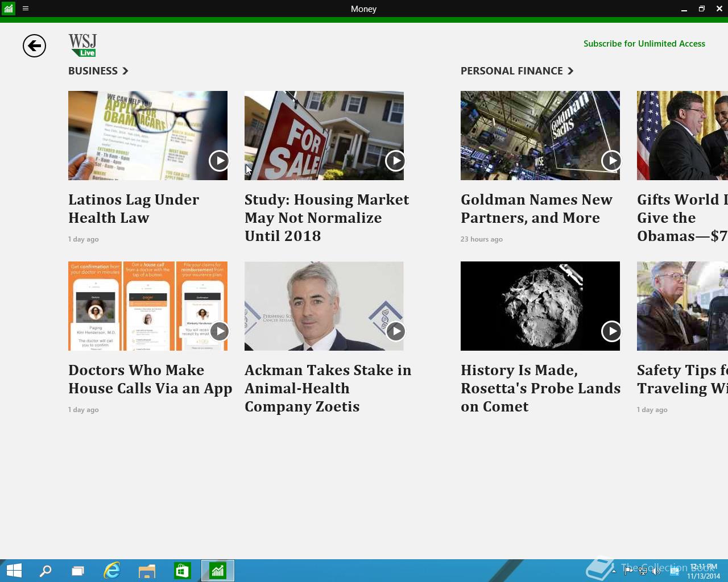Open headline History Is Made, Rosetta's Probe

click(540, 388)
